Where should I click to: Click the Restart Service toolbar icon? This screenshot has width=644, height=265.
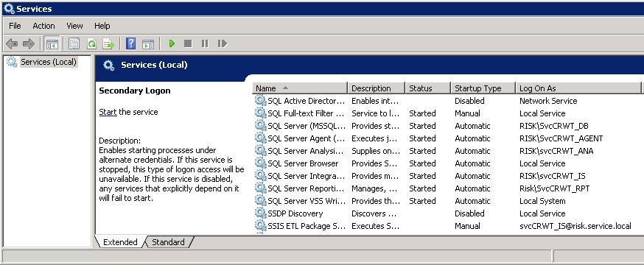(223, 43)
